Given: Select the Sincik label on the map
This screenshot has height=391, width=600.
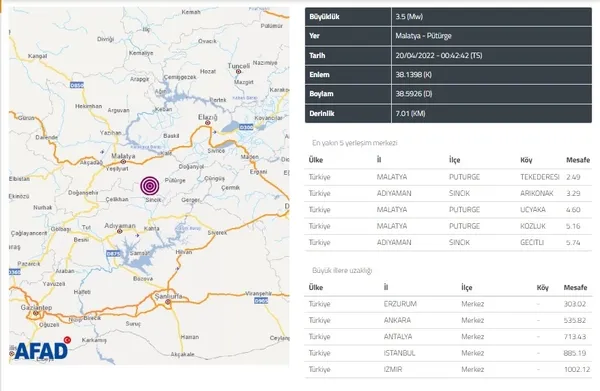Looking at the screenshot, I should tap(153, 199).
